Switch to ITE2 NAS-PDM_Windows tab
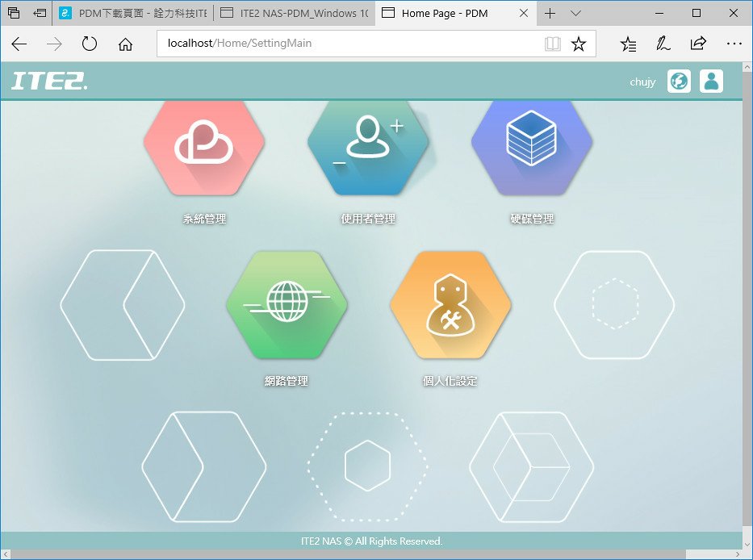The height and width of the screenshot is (560, 753). 295,13
